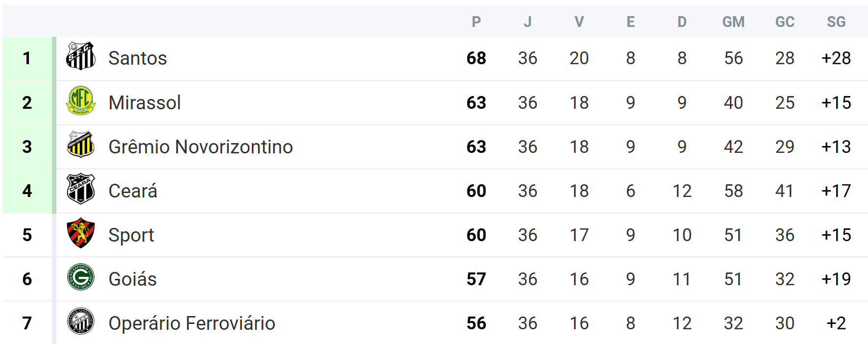Click the J games column header
Image resolution: width=868 pixels, height=344 pixels.
[x=528, y=22]
